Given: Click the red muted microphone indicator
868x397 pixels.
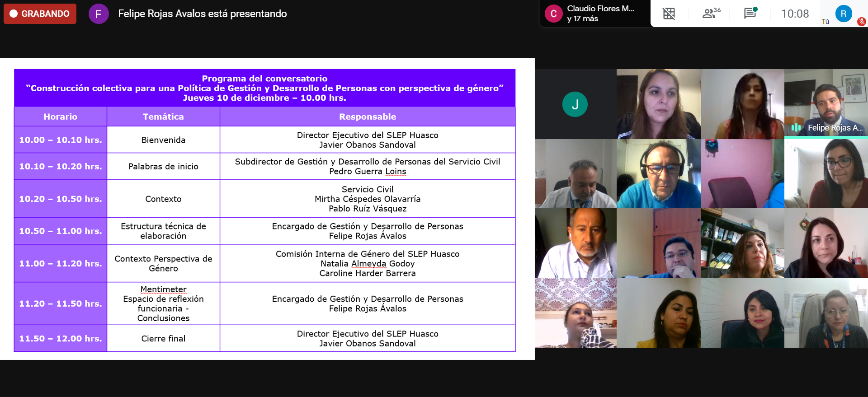Looking at the screenshot, I should 862,22.
